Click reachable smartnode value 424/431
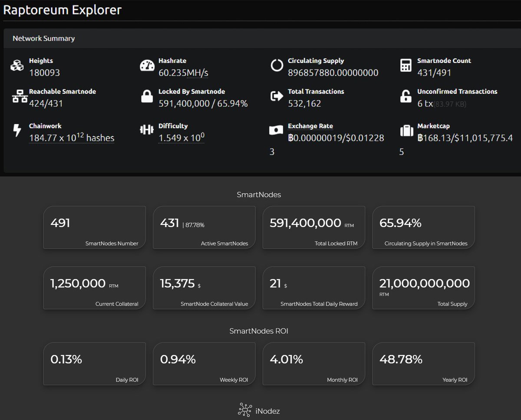521x420 pixels. [46, 104]
